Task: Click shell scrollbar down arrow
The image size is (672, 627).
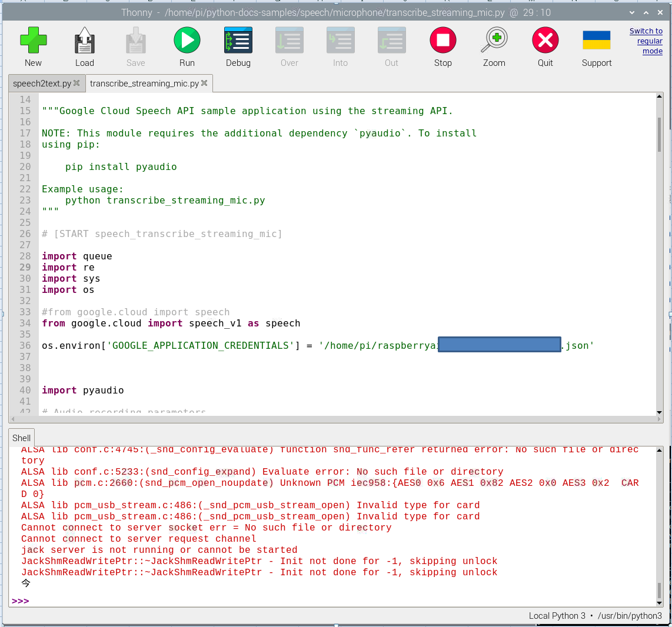Action: coord(659,603)
